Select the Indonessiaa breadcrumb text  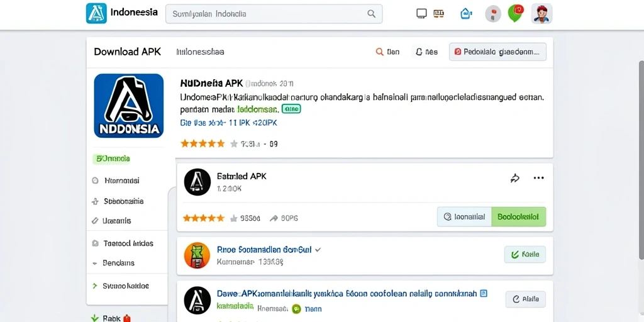click(200, 52)
